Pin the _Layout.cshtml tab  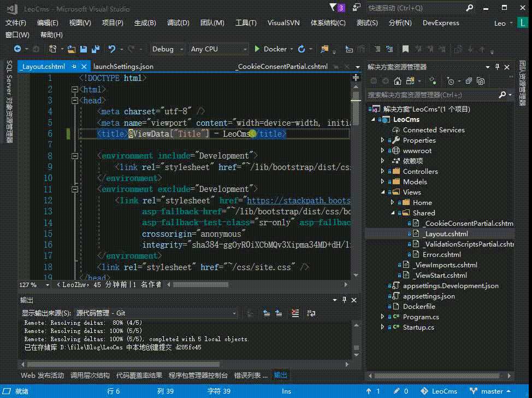click(74, 67)
